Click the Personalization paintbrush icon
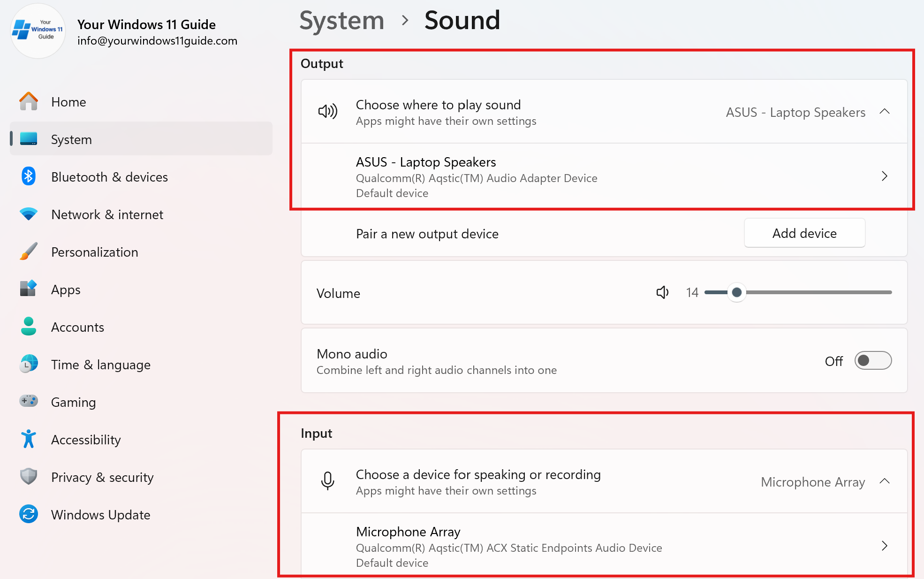This screenshot has height=579, width=924. pos(29,251)
